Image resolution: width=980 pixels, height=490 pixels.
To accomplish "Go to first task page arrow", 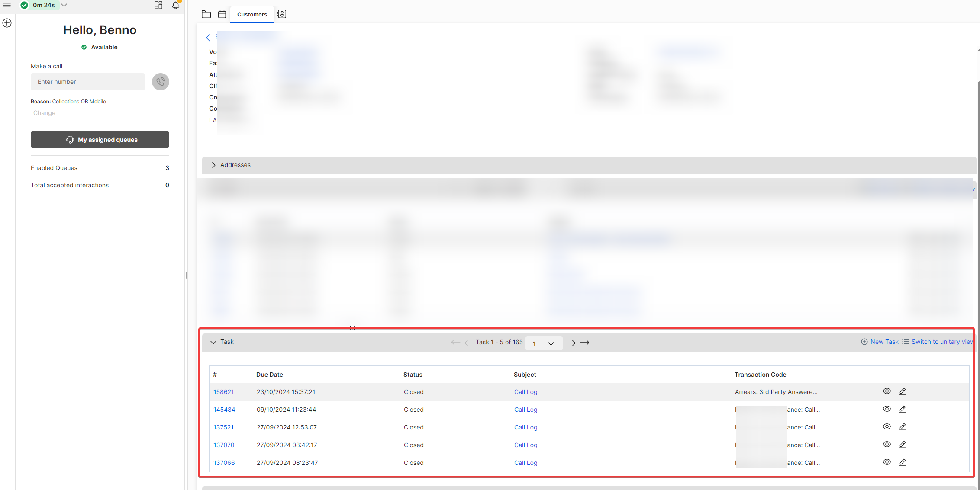I will click(455, 342).
